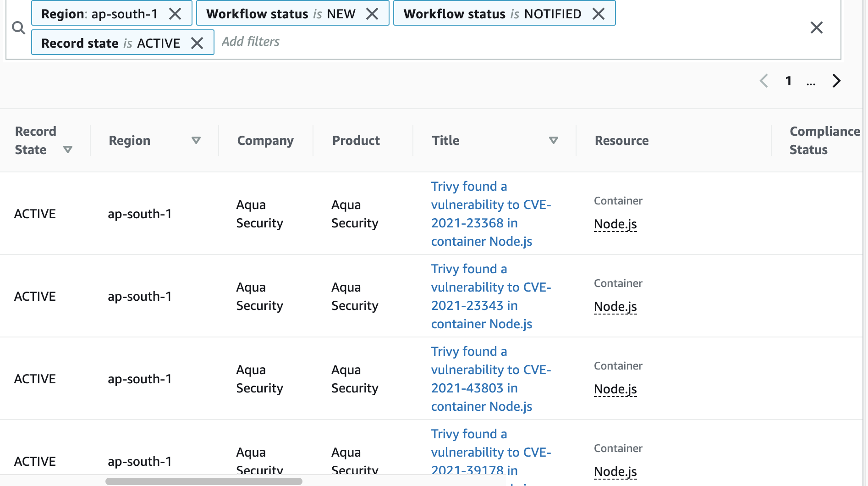868x486 pixels.
Task: Click the Add filters input field
Action: (251, 42)
